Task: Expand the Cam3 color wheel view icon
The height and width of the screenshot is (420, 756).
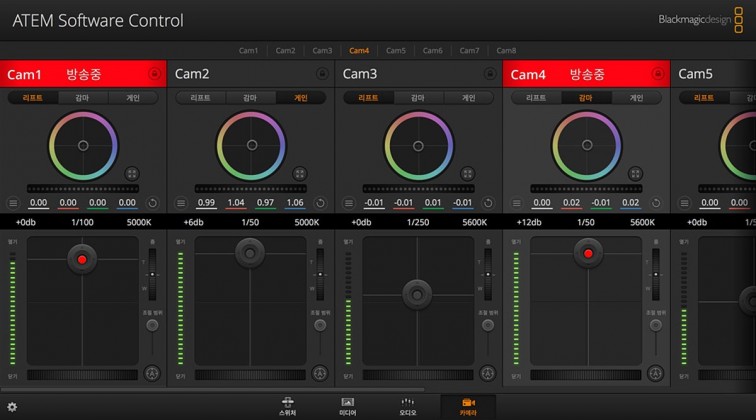Action: click(x=467, y=174)
